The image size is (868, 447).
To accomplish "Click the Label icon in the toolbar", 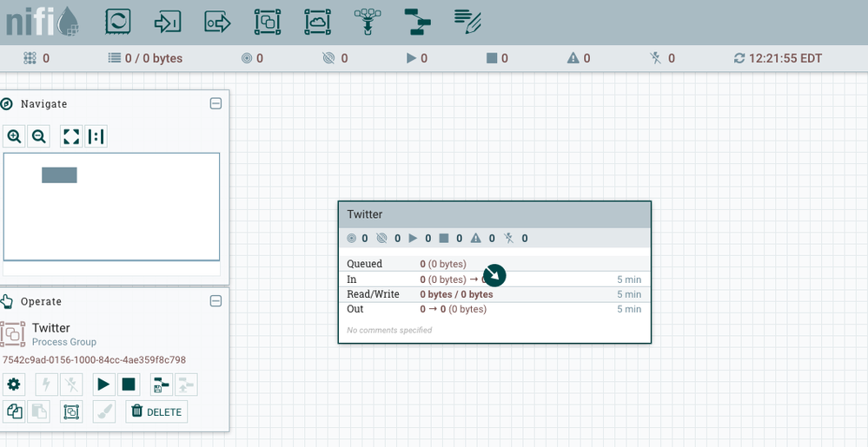I will (468, 19).
